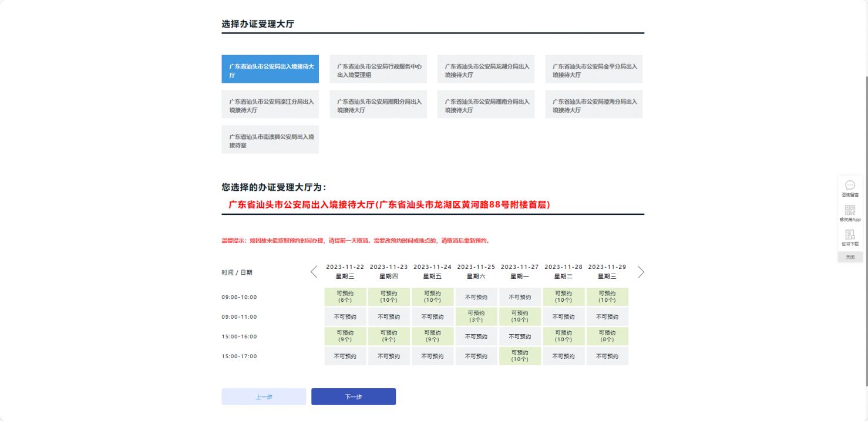Click the right arrow to view later dates

tap(641, 272)
